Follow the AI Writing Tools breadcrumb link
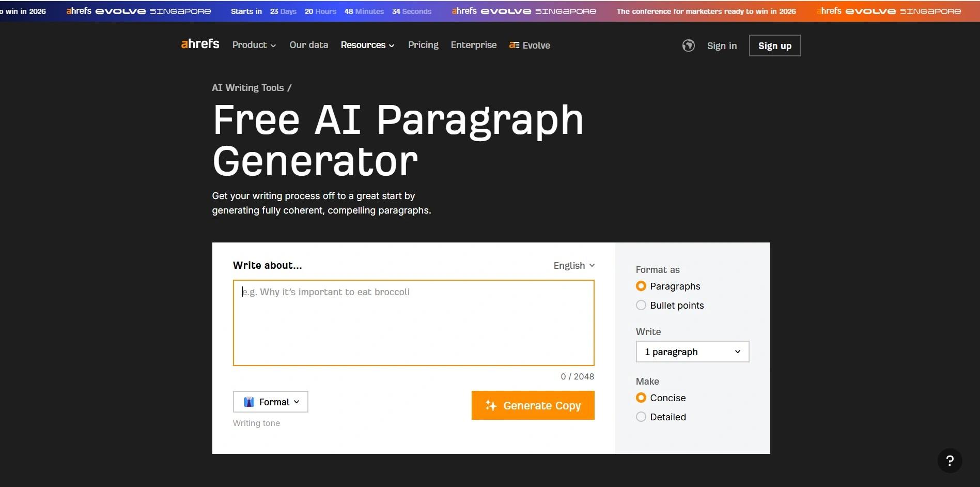The image size is (980, 487). coord(248,87)
